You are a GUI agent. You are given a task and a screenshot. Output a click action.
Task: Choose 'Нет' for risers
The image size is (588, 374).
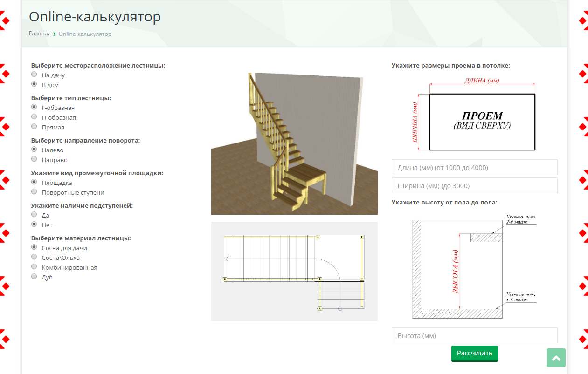coord(34,224)
